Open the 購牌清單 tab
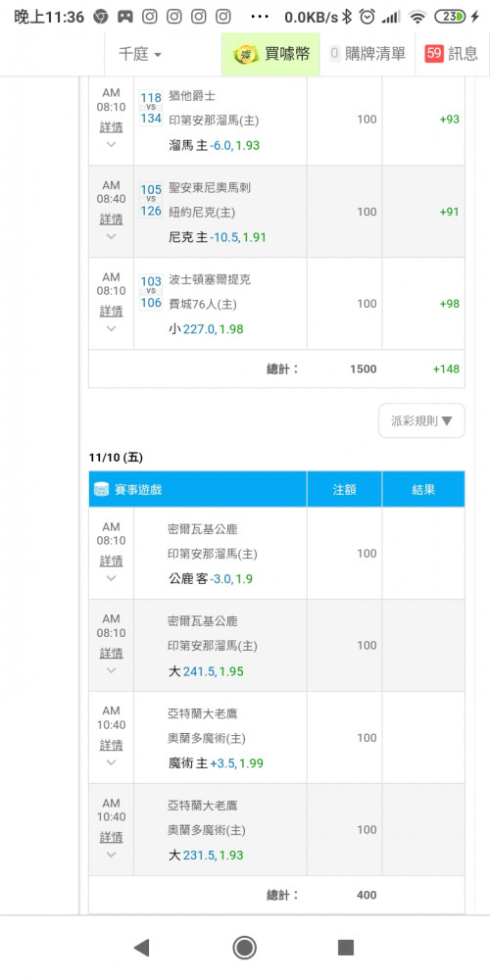 point(367,54)
